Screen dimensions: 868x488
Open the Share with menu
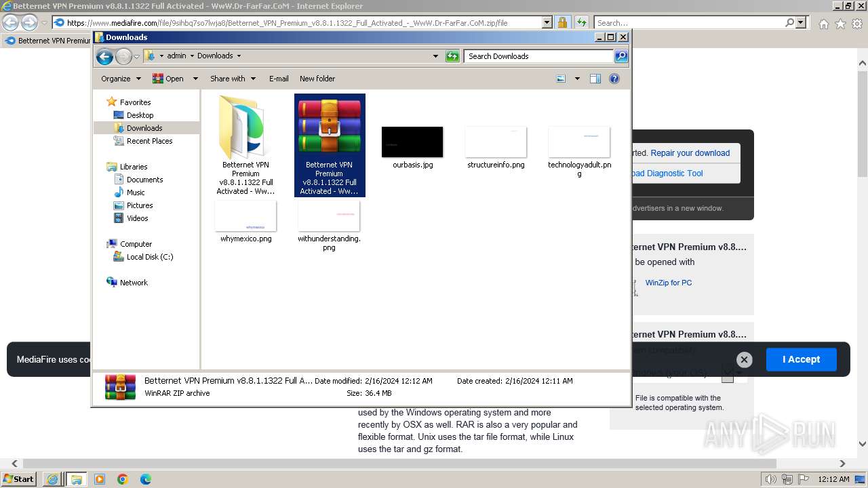(x=233, y=79)
